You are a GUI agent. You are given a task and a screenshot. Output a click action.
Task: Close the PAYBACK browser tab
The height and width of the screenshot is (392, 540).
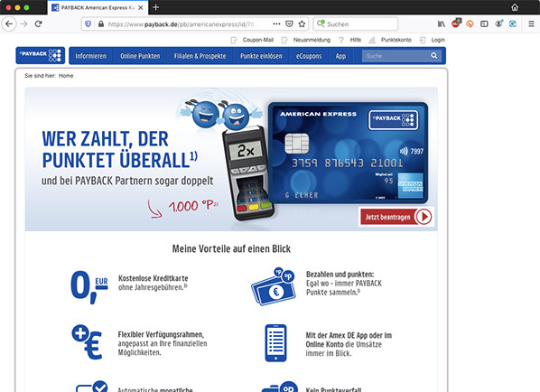click(x=141, y=7)
